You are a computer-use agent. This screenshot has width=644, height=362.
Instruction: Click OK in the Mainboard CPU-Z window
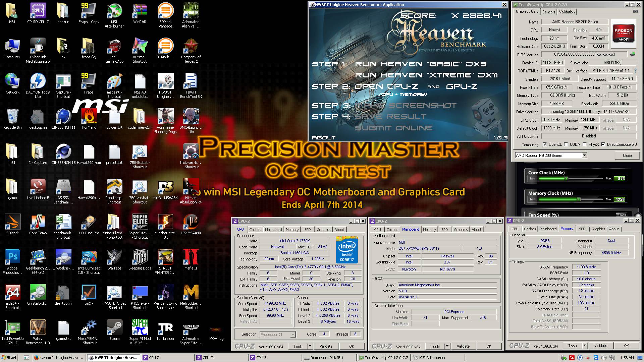489,346
